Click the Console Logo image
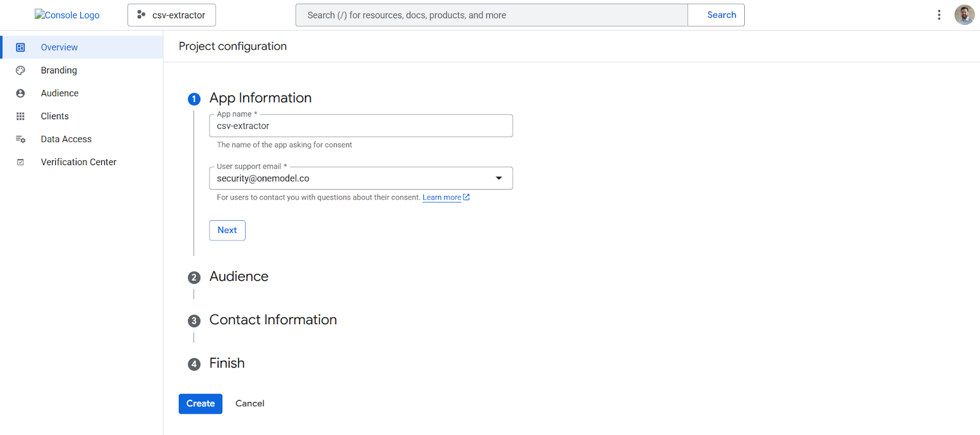The width and height of the screenshot is (980, 435). [x=67, y=15]
